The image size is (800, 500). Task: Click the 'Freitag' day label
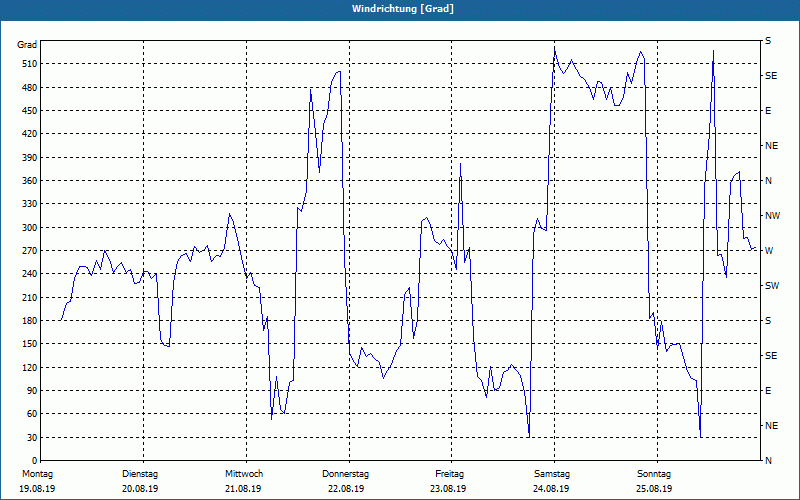click(x=449, y=474)
